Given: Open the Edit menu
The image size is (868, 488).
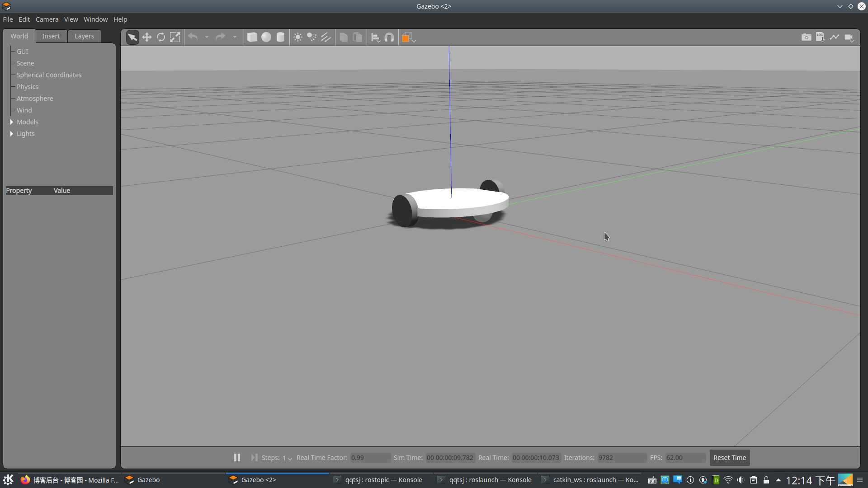Looking at the screenshot, I should click(x=24, y=19).
